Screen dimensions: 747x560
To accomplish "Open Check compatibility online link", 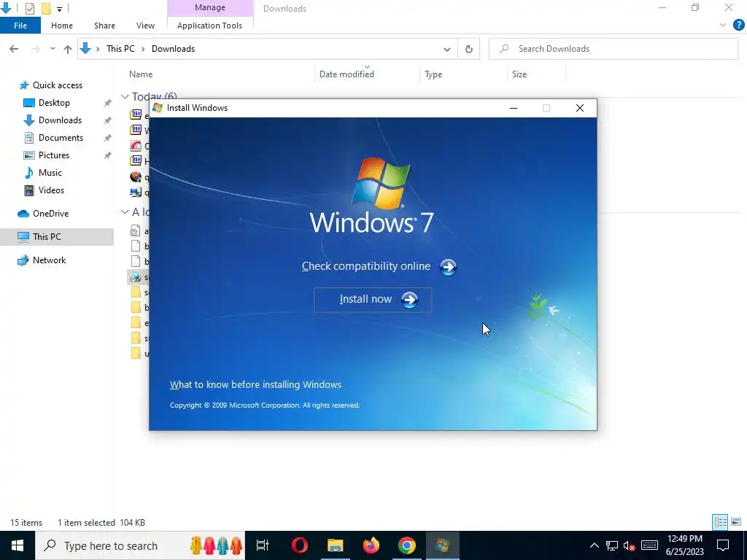I will 366,266.
